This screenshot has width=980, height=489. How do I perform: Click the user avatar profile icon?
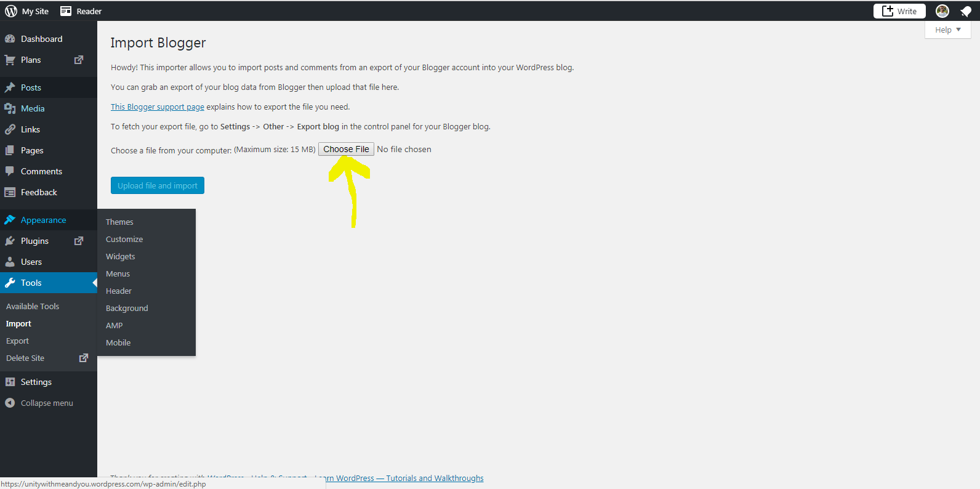tap(942, 11)
